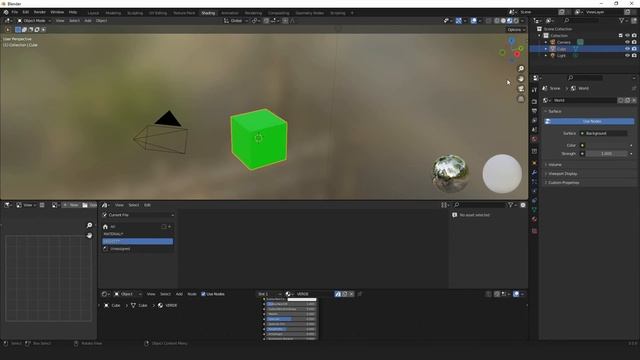Hide the Camera using its eye icon
Image resolution: width=640 pixels, height=360 pixels.
[x=627, y=42]
